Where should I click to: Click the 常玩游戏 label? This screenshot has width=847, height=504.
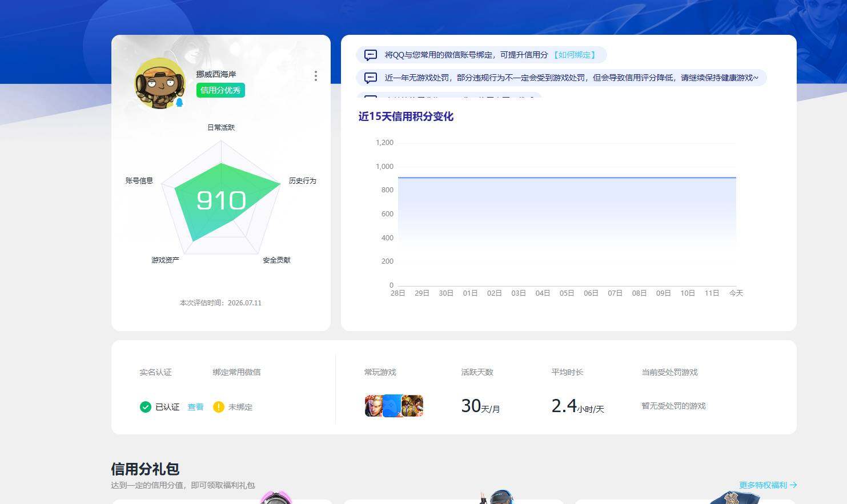[380, 372]
